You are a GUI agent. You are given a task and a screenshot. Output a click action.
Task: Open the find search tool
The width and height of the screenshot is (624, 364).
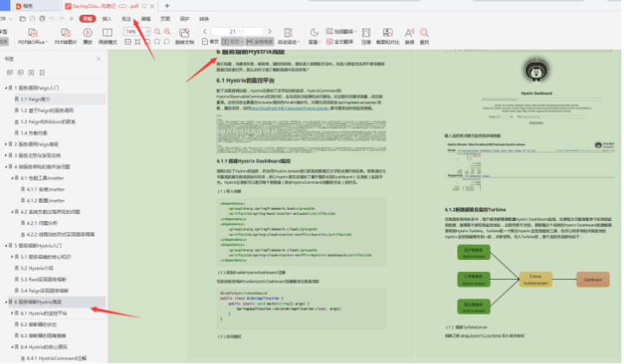[424, 36]
